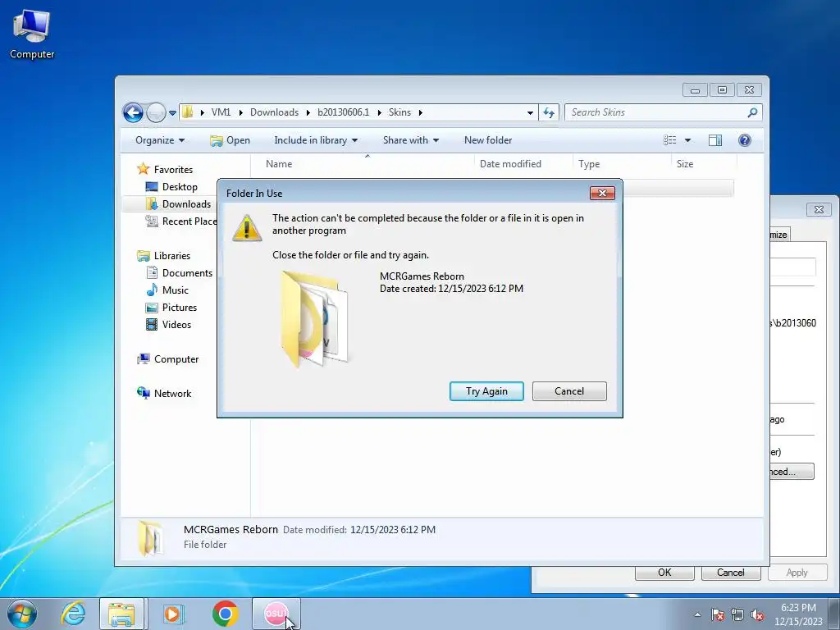Image resolution: width=840 pixels, height=630 pixels.
Task: Click the folder icon in details pane
Action: click(x=150, y=538)
